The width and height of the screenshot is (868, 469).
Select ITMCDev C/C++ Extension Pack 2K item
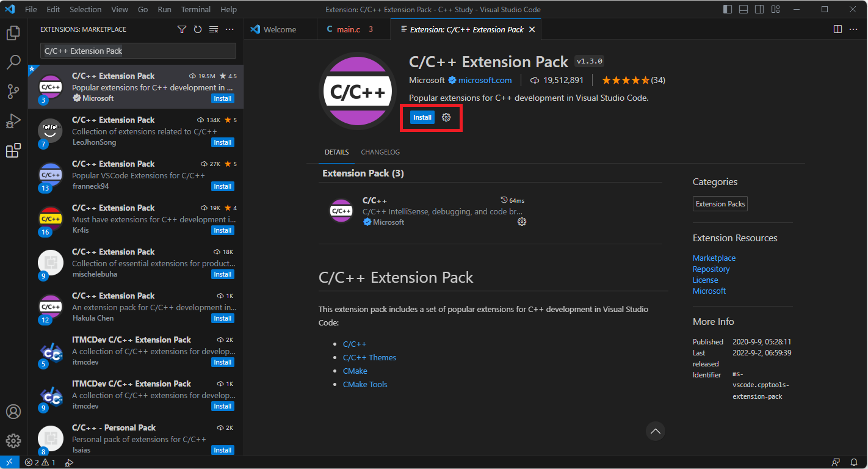click(x=136, y=351)
